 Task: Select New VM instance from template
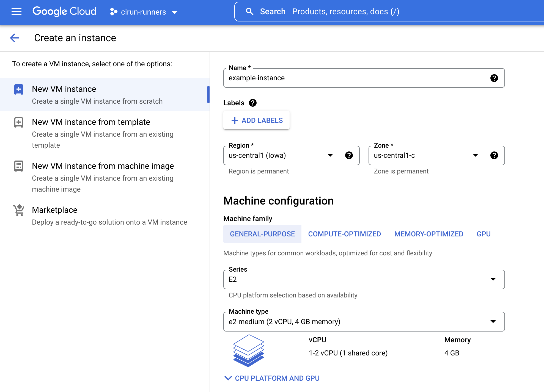pyautogui.click(x=91, y=122)
